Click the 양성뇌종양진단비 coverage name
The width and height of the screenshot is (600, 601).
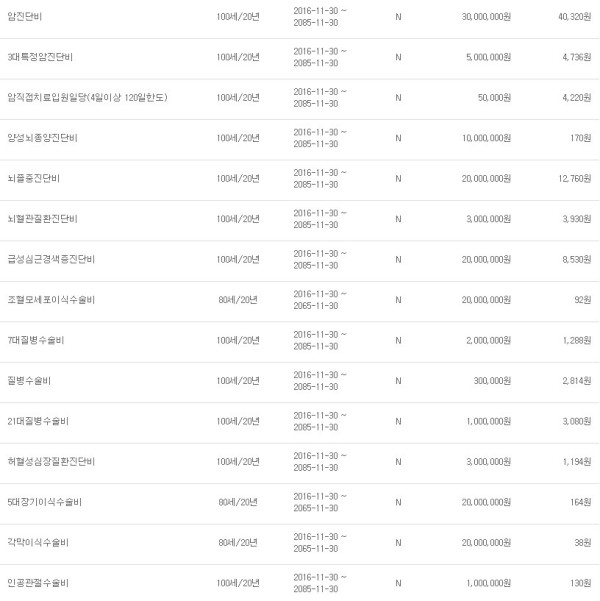pyautogui.click(x=43, y=138)
